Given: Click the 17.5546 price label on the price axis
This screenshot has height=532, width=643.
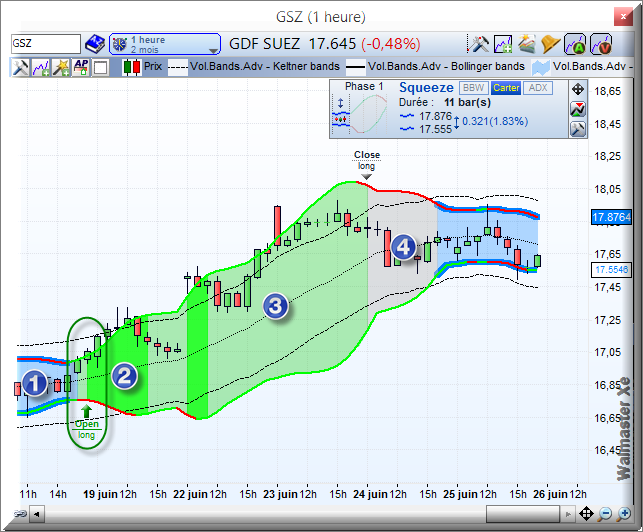Looking at the screenshot, I should coord(611,269).
